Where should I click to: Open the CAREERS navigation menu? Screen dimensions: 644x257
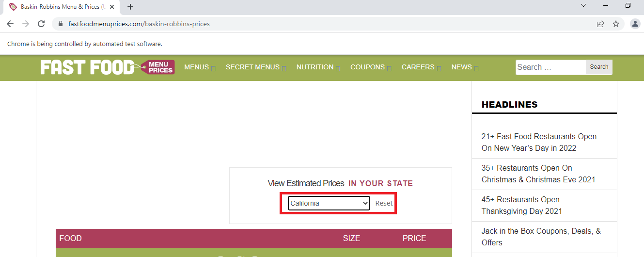click(x=418, y=67)
